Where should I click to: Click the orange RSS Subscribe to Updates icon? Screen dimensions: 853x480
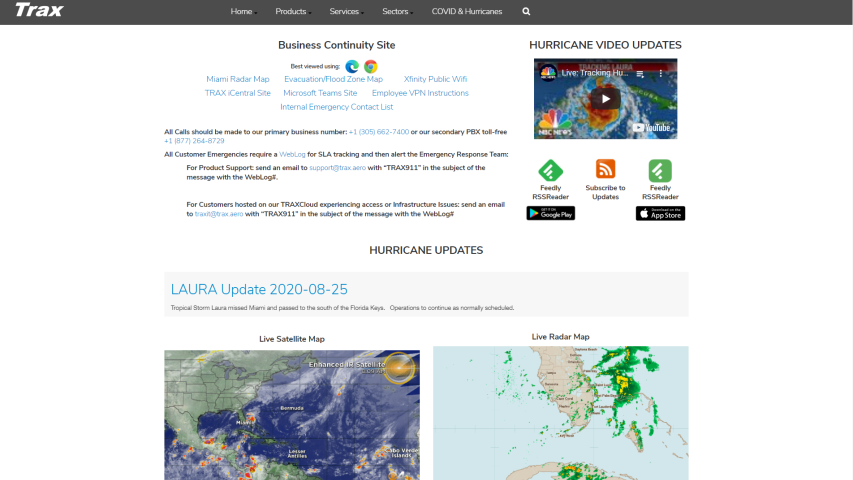(605, 169)
